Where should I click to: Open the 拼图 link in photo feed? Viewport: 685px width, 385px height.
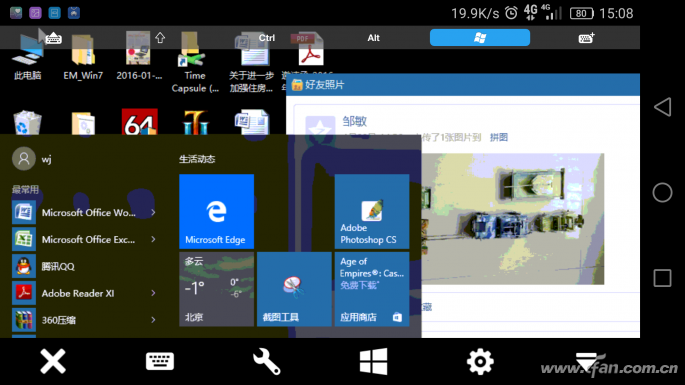click(x=498, y=137)
